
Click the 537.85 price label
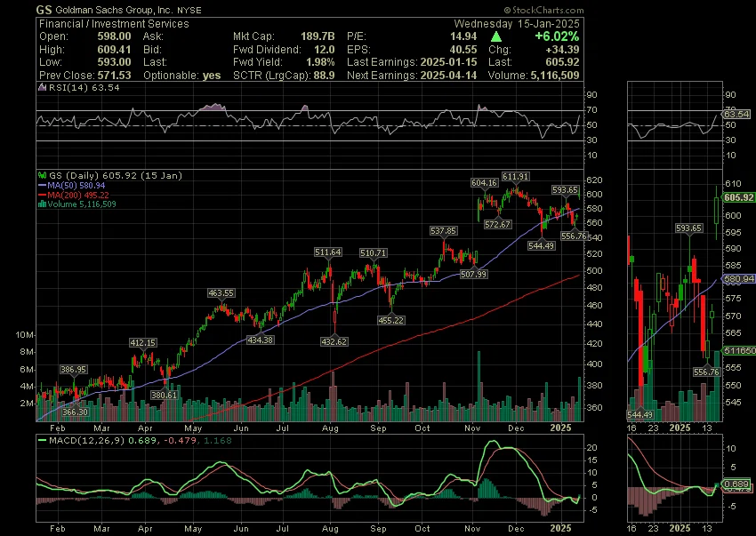[443, 231]
